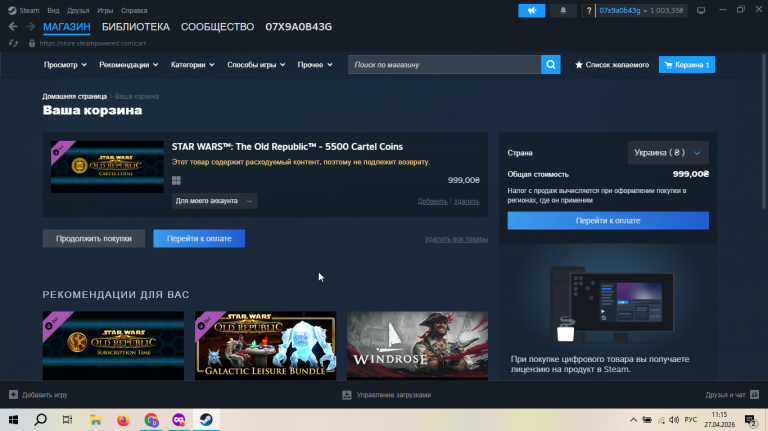
Task: Show hidden tray icons chevron
Action: 633,420
